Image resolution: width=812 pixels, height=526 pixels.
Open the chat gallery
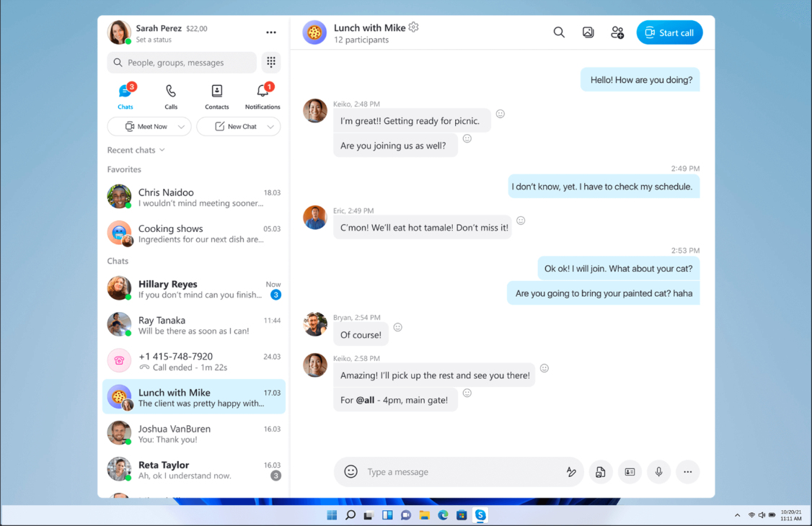pos(588,32)
